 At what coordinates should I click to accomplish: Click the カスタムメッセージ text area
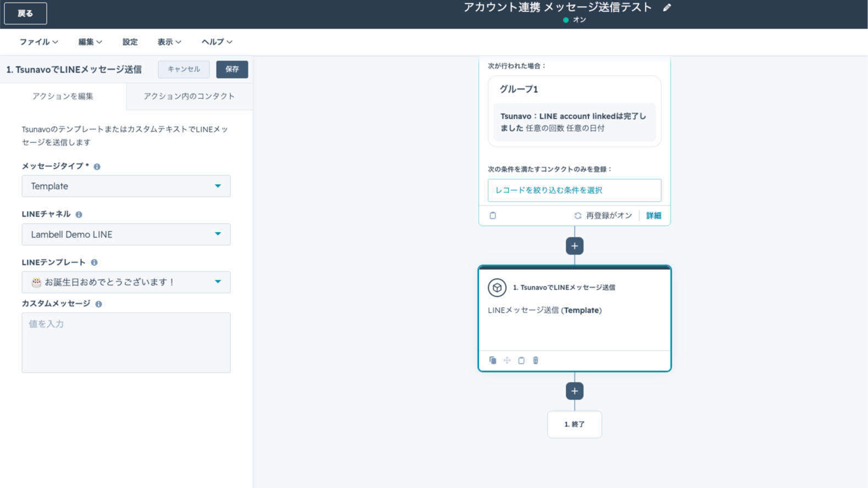point(126,343)
